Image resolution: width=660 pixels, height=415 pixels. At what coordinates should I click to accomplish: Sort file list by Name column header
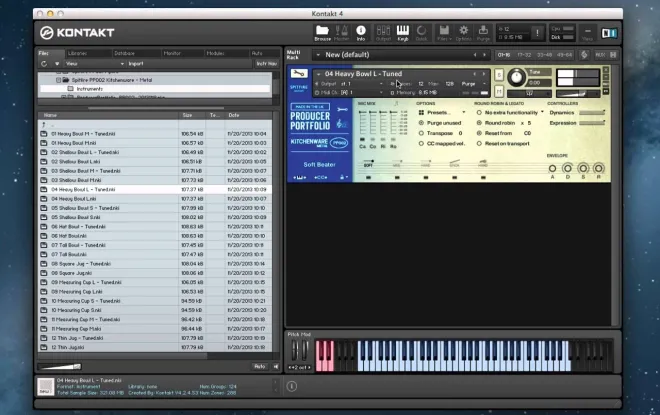click(x=109, y=115)
